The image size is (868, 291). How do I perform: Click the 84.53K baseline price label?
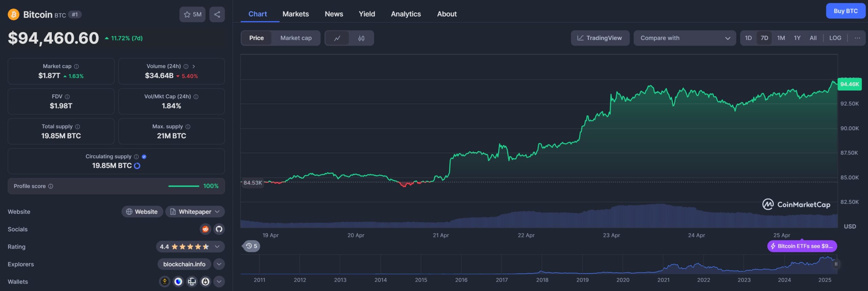(x=253, y=183)
